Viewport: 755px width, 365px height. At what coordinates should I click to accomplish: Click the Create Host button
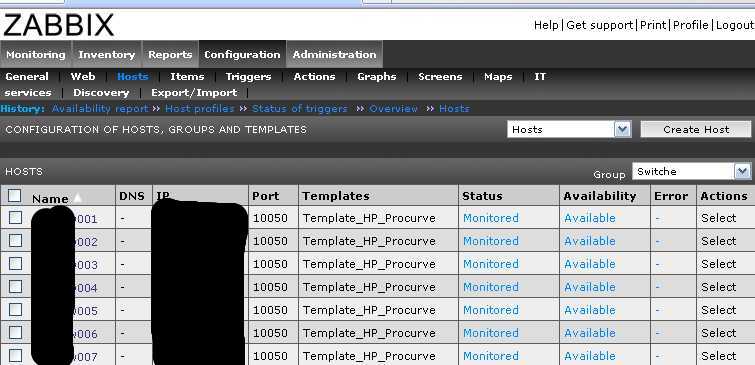696,130
